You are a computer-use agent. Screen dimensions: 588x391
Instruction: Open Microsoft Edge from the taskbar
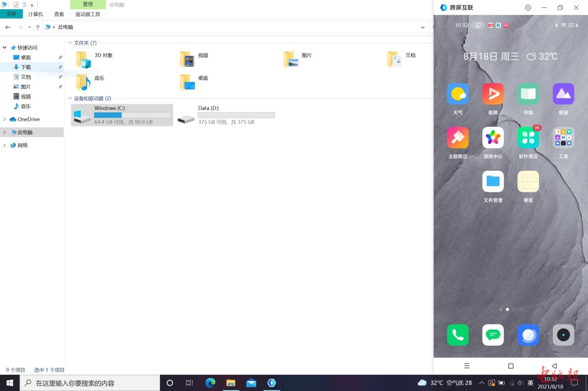pos(210,383)
